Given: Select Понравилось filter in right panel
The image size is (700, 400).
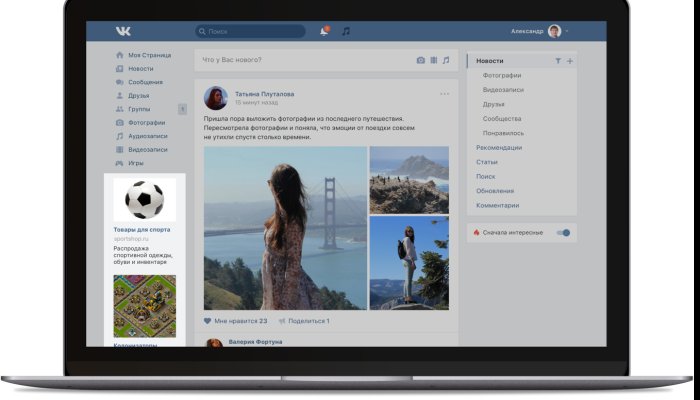Looking at the screenshot, I should click(503, 133).
